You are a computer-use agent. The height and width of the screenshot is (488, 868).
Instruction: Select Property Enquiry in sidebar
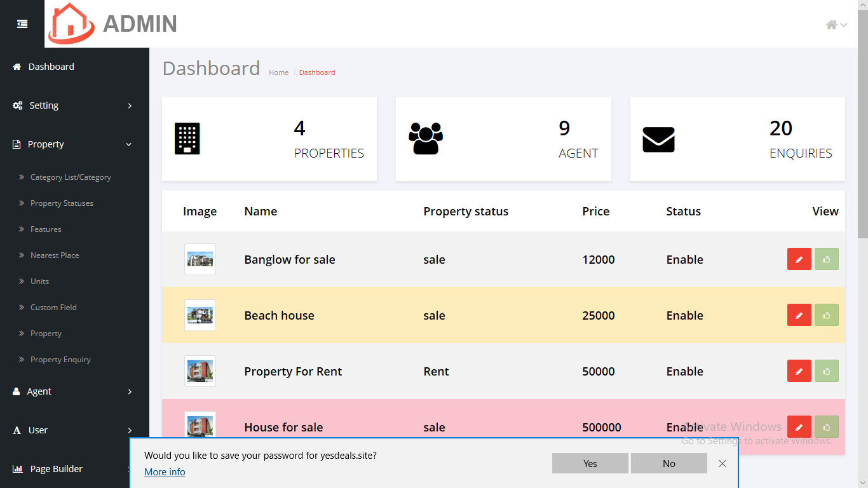pos(60,360)
